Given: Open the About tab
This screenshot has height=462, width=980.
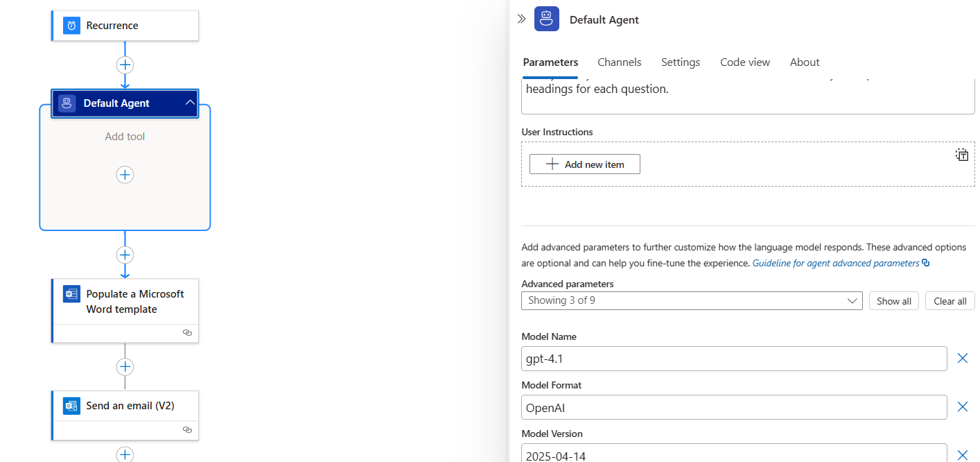Looking at the screenshot, I should 805,62.
